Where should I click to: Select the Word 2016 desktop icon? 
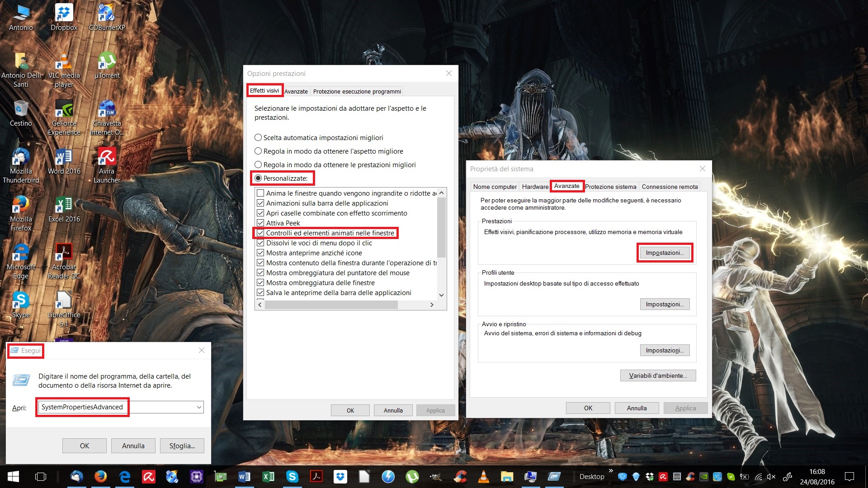[64, 161]
